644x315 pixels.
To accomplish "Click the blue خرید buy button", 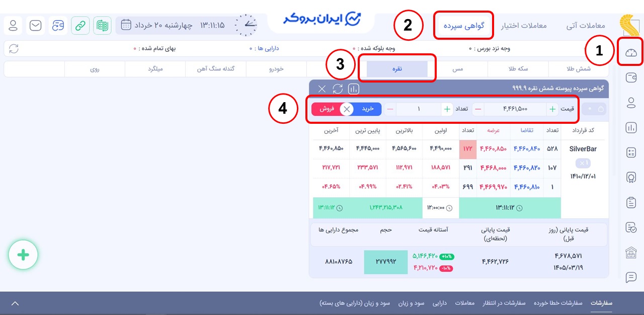I will [x=367, y=109].
